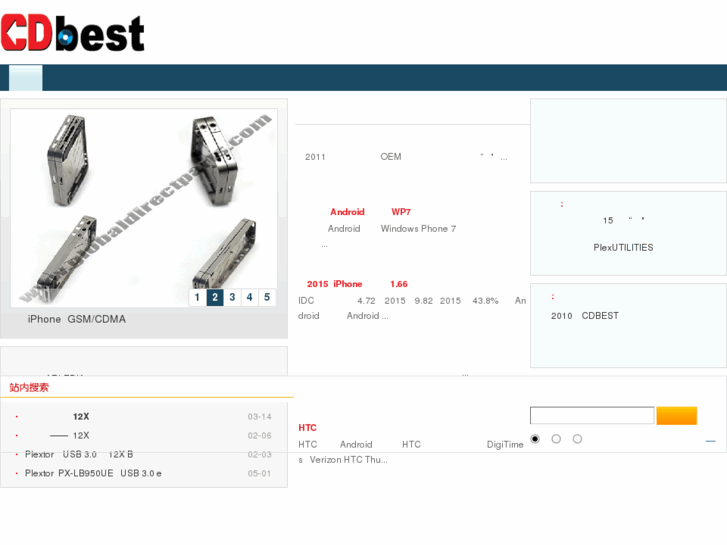This screenshot has height=545, width=727.
Task: Open the 2010 CDBEST link
Action: [x=585, y=316]
